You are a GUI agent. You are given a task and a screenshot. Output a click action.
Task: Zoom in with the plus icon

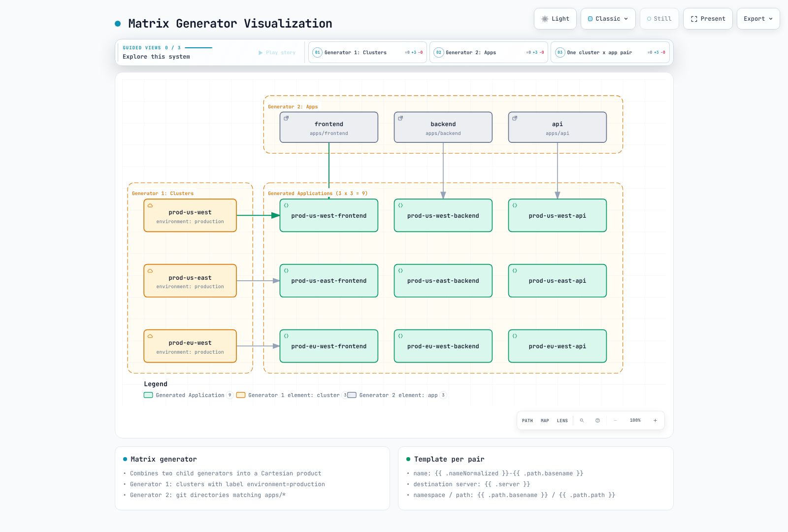[655, 421]
